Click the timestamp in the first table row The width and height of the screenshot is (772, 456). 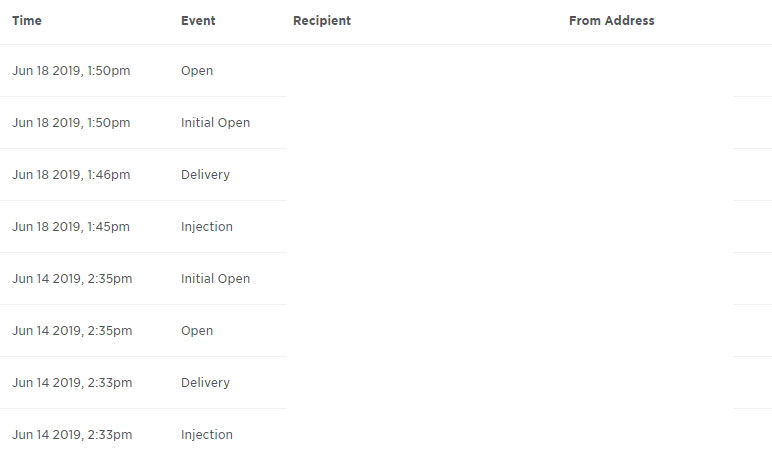(x=71, y=71)
